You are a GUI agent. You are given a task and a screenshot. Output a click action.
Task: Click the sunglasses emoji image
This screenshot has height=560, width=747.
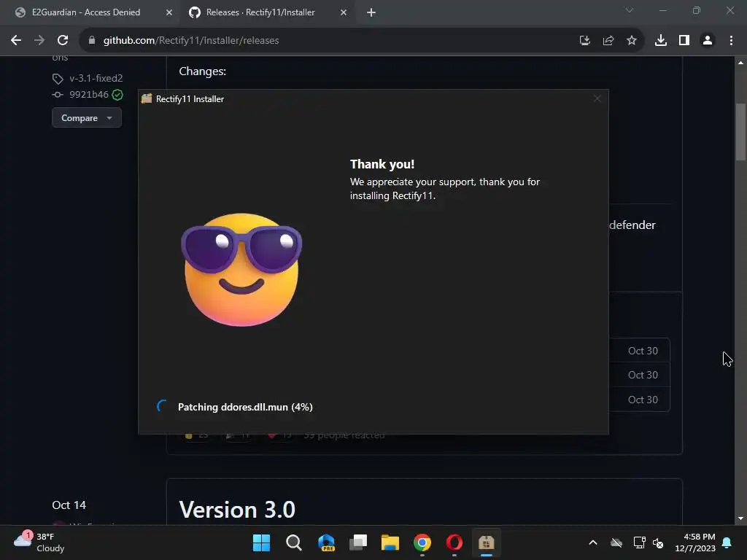pos(241,269)
